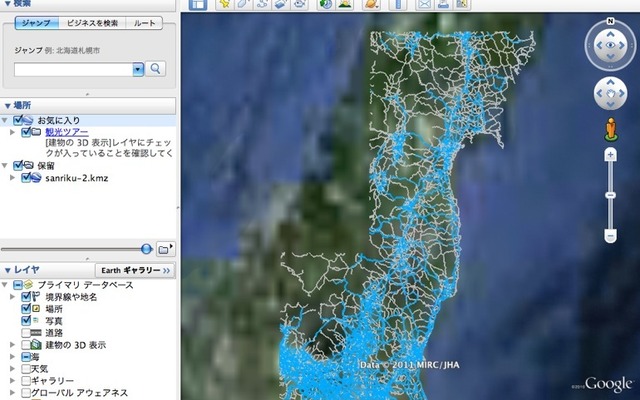Expand the ギャラリー layer
The image size is (640, 400).
click(13, 381)
